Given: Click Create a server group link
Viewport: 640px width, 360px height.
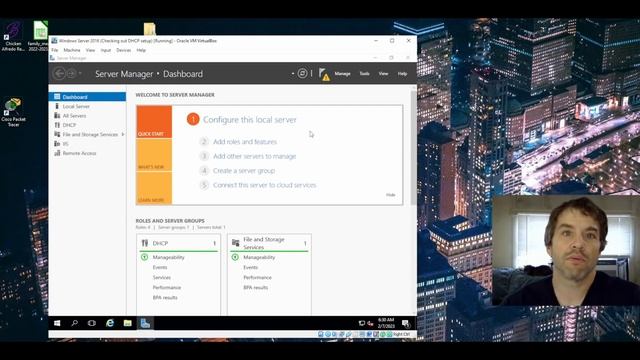Looking at the screenshot, I should coord(244,171).
